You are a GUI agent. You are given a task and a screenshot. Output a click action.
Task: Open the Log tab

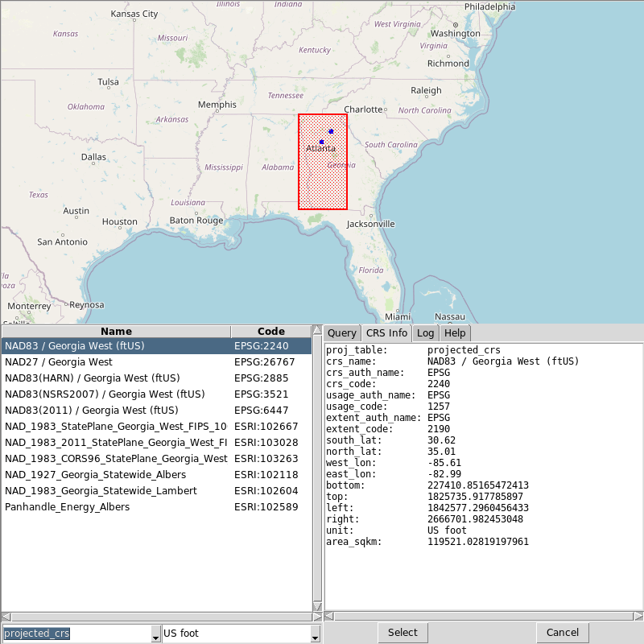[425, 333]
